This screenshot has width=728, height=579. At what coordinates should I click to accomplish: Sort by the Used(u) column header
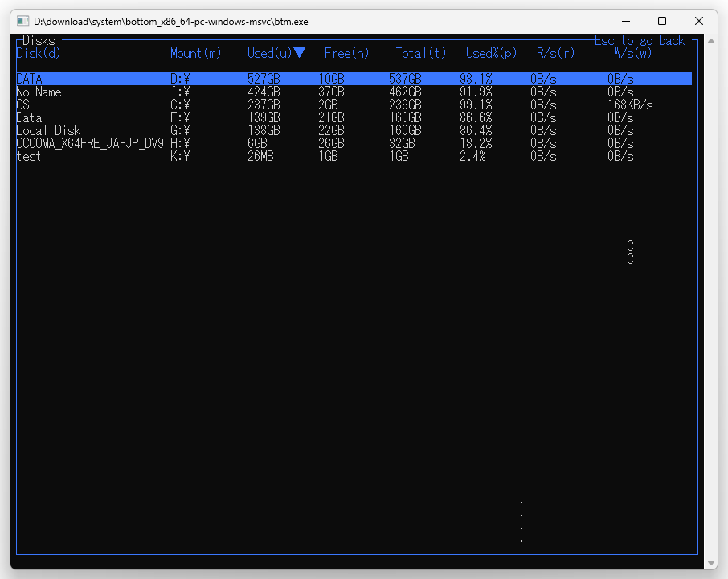(x=269, y=53)
